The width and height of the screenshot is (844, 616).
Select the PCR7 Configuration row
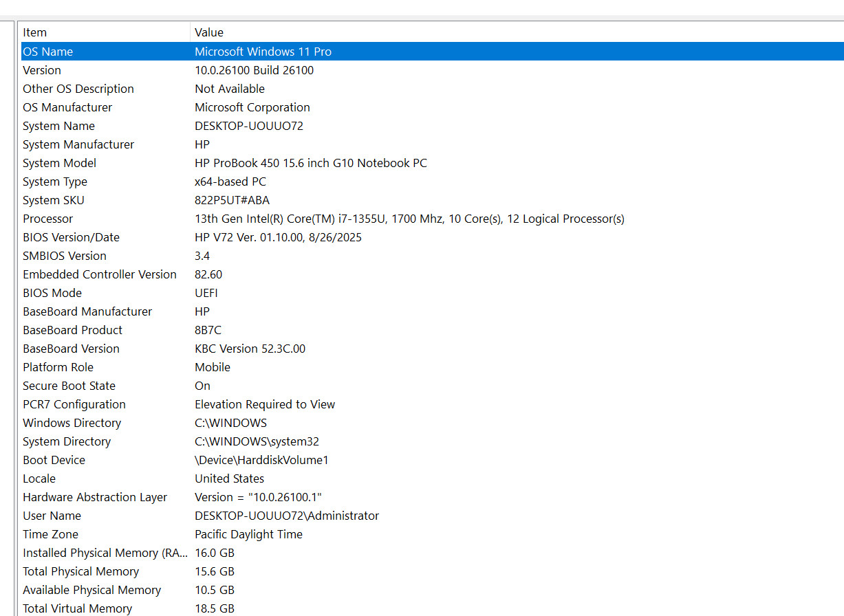click(433, 404)
